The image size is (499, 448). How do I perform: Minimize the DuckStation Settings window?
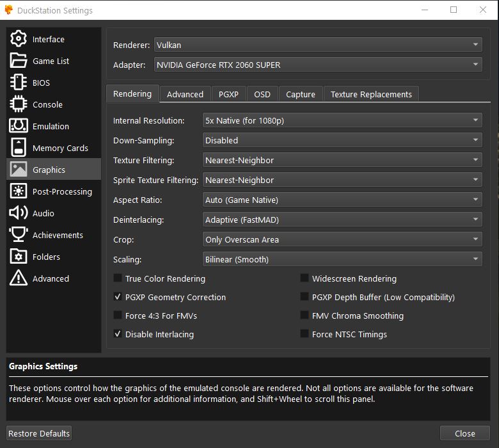coord(425,10)
